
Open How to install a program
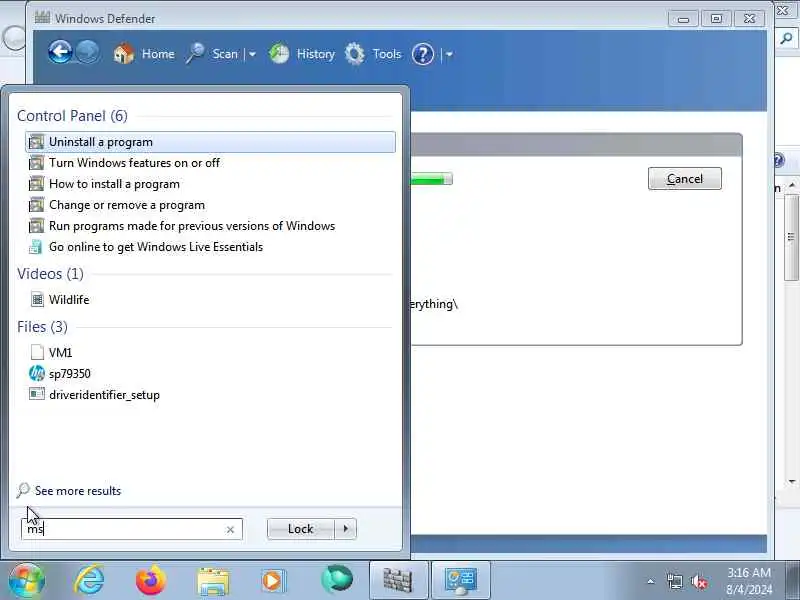(x=210, y=184)
